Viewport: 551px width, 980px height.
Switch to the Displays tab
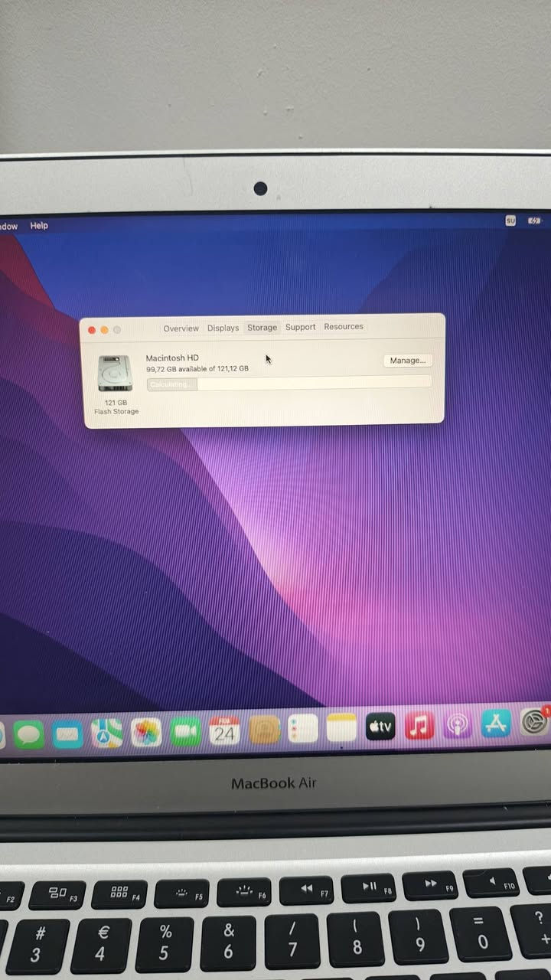click(223, 328)
